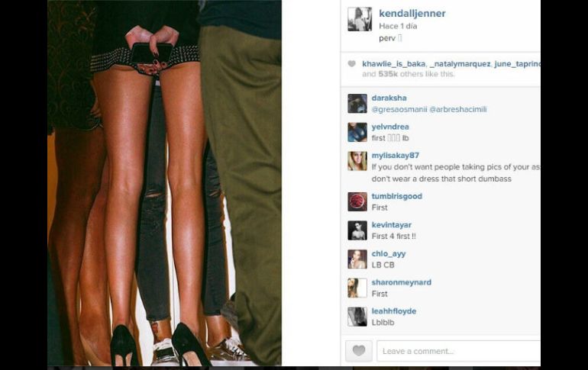Open yelvndrea's avatar image
The image size is (588, 370).
(x=357, y=132)
